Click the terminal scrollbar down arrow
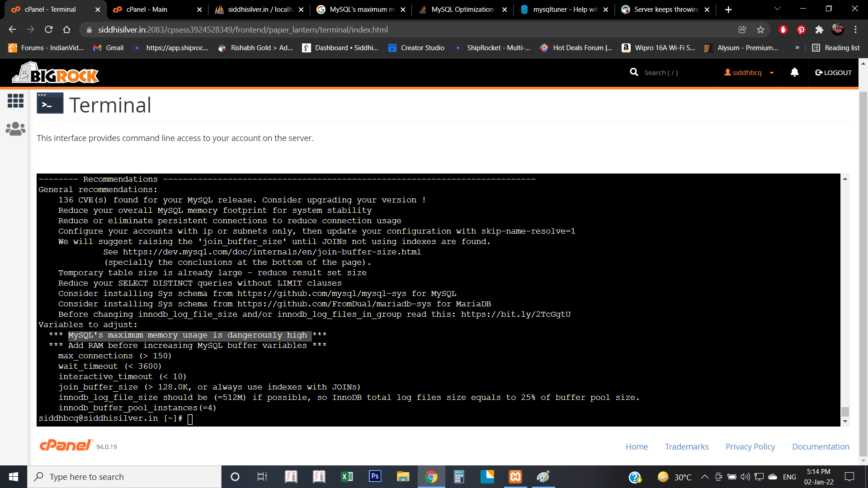This screenshot has height=488, width=868. coord(845,422)
